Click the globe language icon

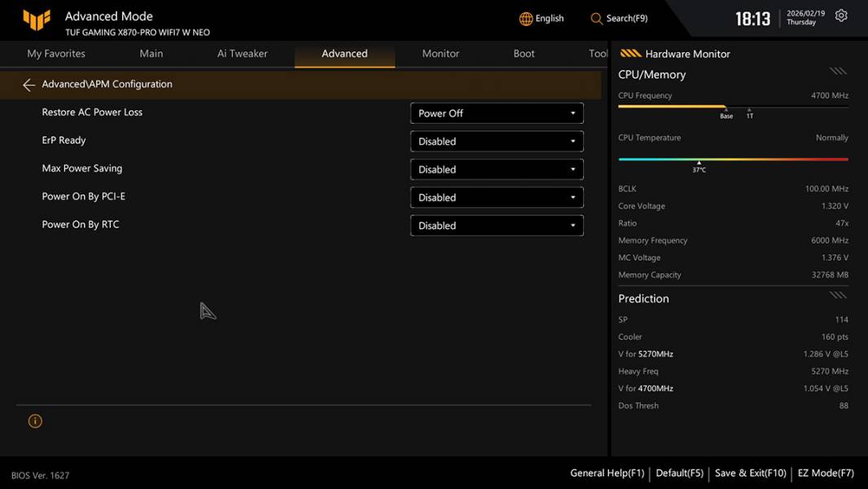point(526,19)
